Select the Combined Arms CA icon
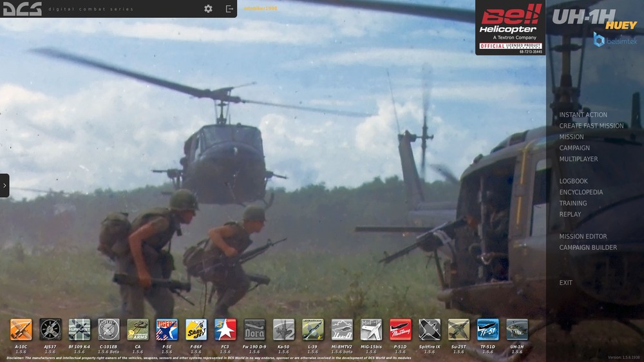Viewport: 644px width, 362px height. 138,330
